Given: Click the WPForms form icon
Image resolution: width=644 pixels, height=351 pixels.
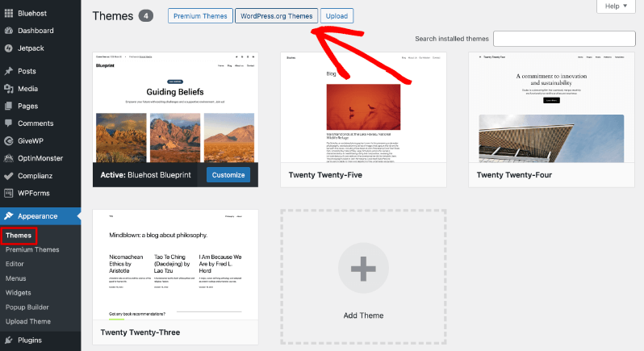Looking at the screenshot, I should [x=9, y=193].
